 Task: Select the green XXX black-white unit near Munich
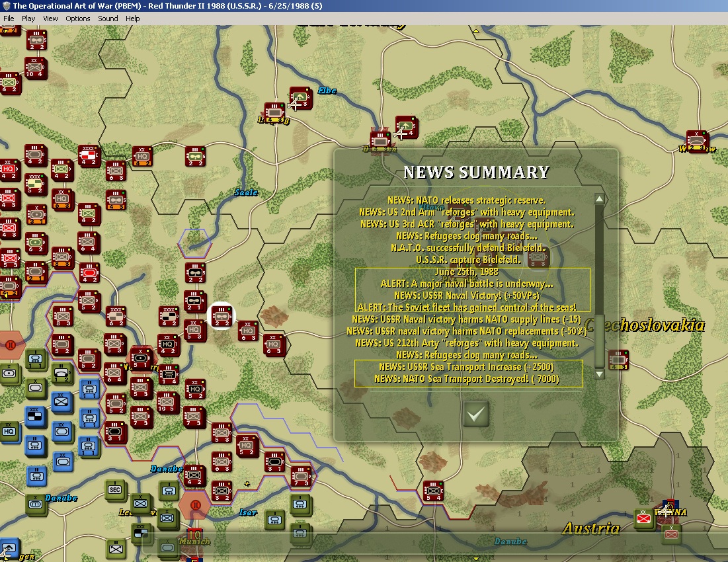click(x=141, y=534)
